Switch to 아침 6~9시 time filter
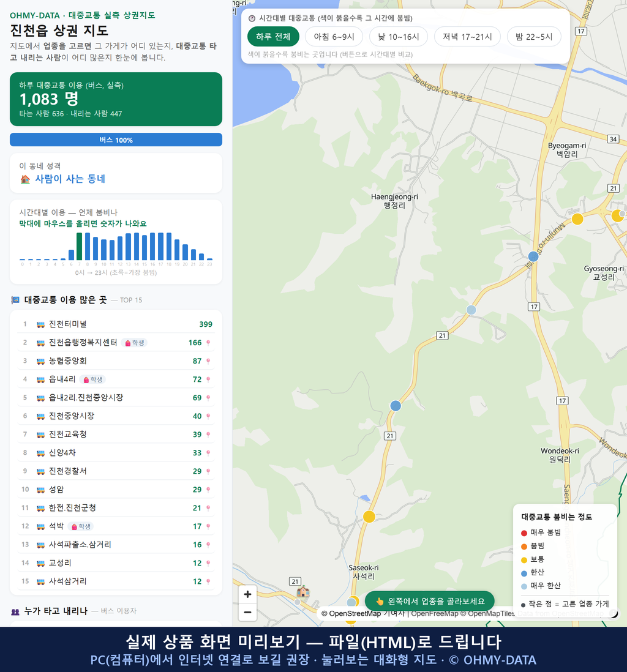 pos(334,37)
